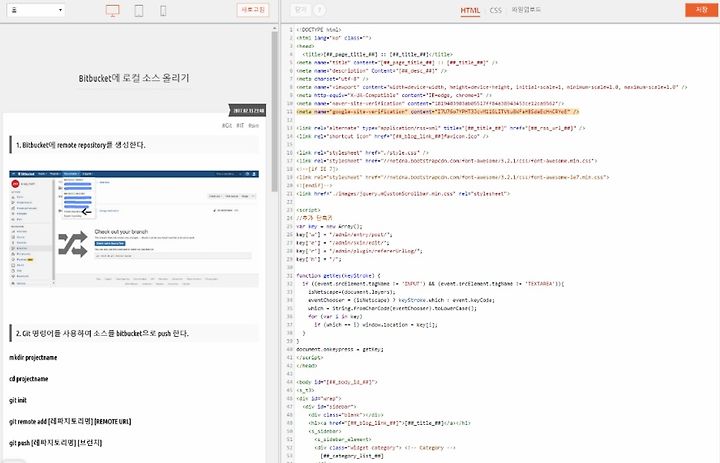This screenshot has width=720, height=463.
Task: Click the dark post date badge
Action: click(248, 110)
